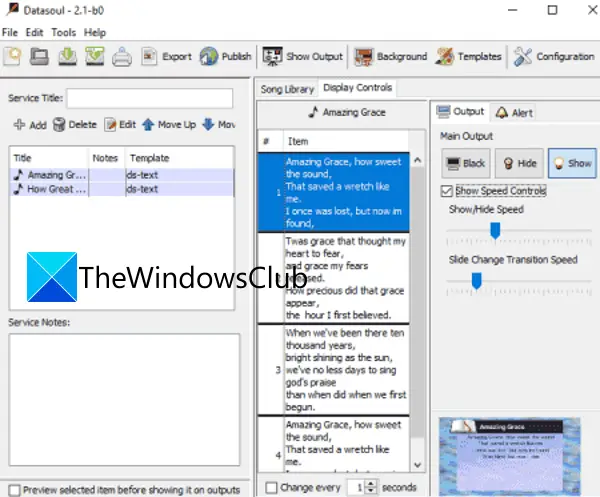Delete the selected service item

tap(75, 125)
